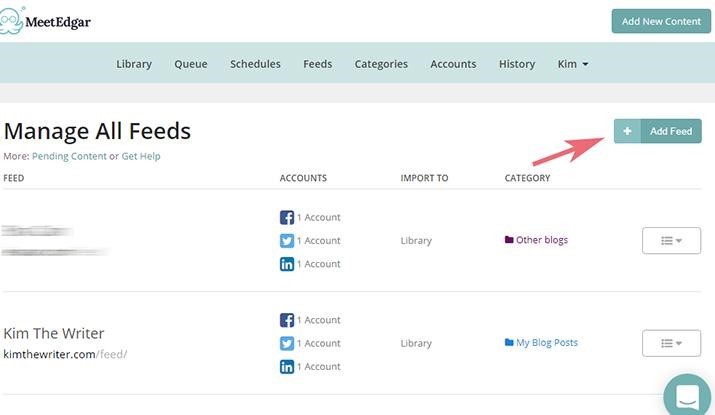Click the MeetEdgar octopus logo
The image size is (715, 415).
point(11,21)
